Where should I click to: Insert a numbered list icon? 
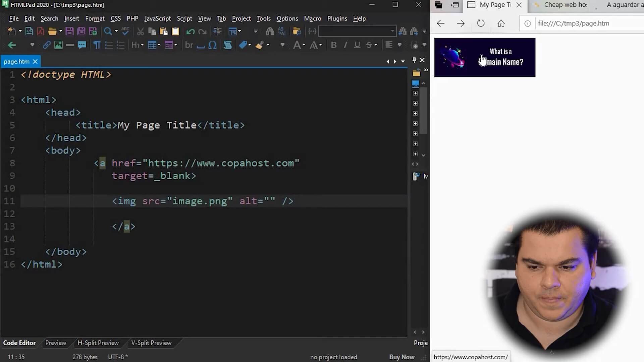120,45
